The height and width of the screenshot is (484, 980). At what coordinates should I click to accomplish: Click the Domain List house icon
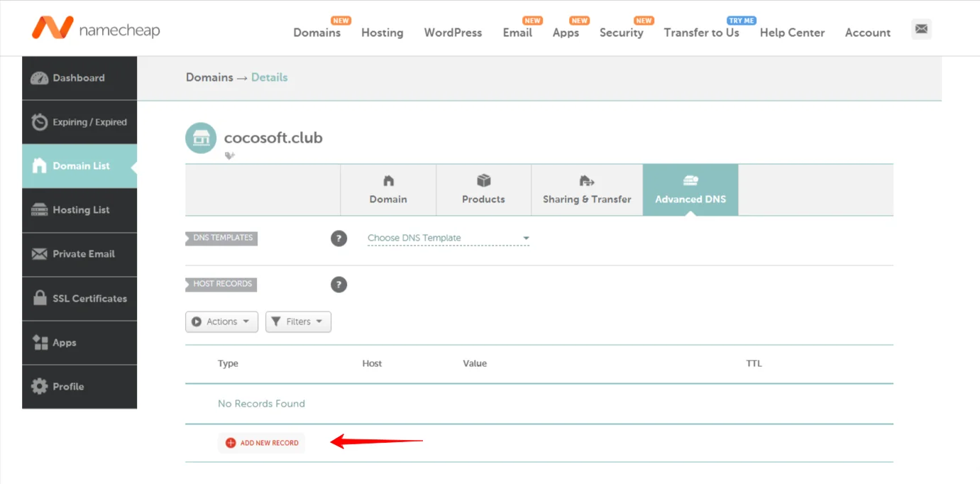(x=40, y=166)
